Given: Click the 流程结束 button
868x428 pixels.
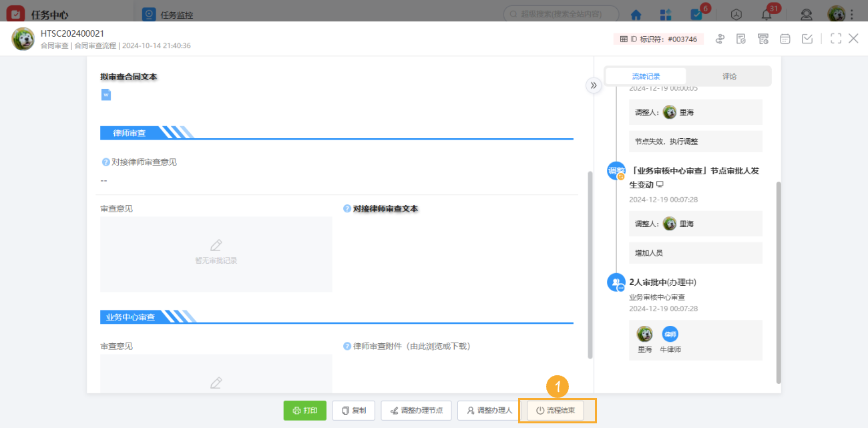Looking at the screenshot, I should pos(558,410).
